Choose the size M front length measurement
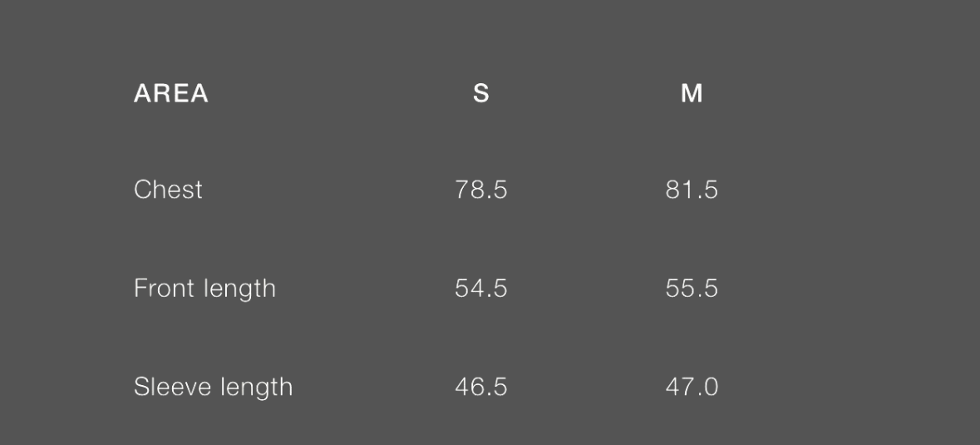The image size is (980, 445). (x=692, y=289)
